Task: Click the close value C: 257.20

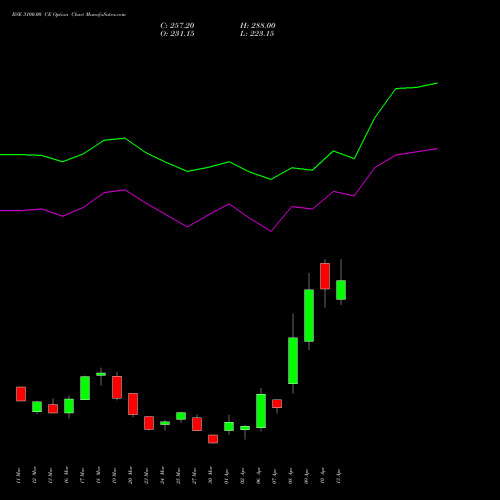Action: point(177,26)
